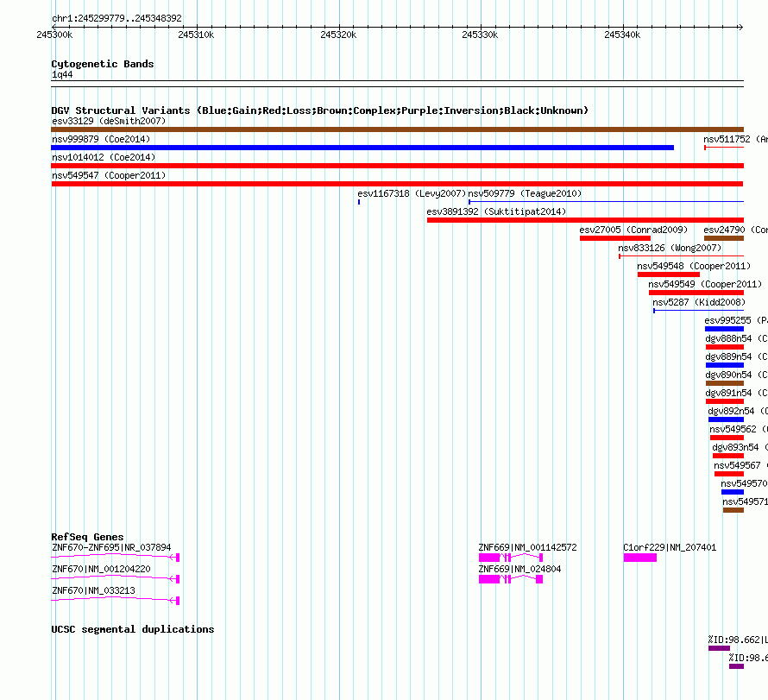The width and height of the screenshot is (768, 700).
Task: Click the thin blue nsv5287 line
Action: 698,311
